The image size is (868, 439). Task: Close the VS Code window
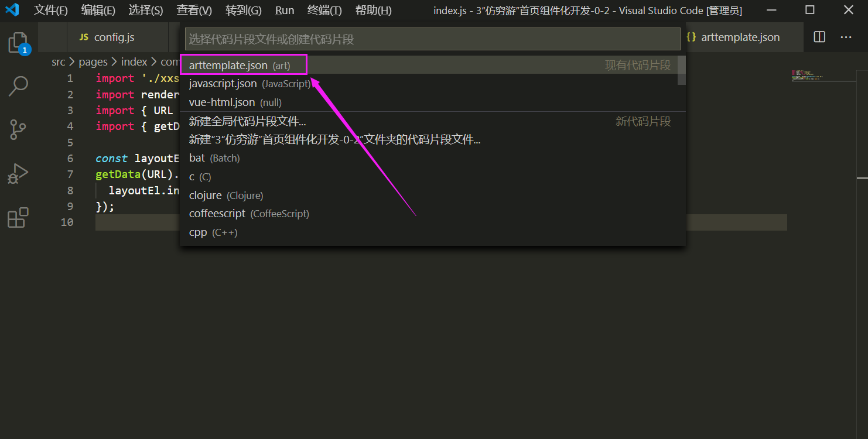click(x=849, y=10)
